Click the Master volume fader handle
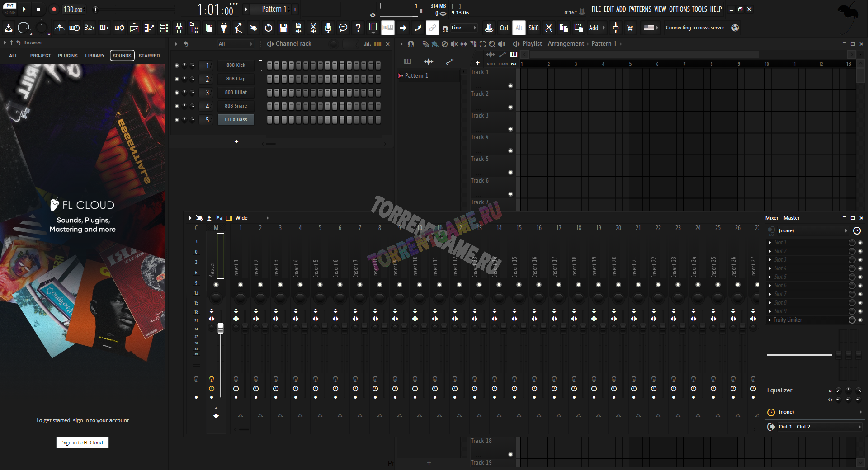Viewport: 868px width, 470px height. (221, 328)
